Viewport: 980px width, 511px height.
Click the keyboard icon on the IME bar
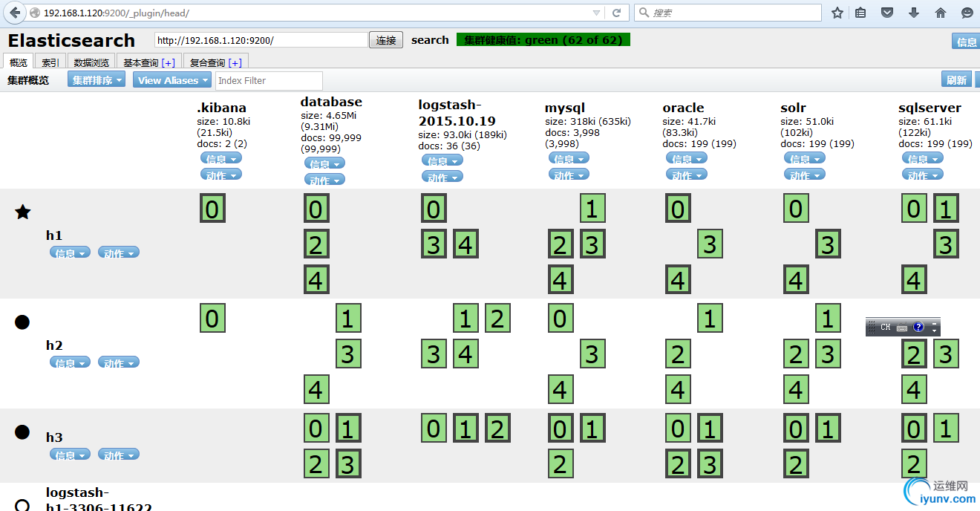[x=902, y=328]
